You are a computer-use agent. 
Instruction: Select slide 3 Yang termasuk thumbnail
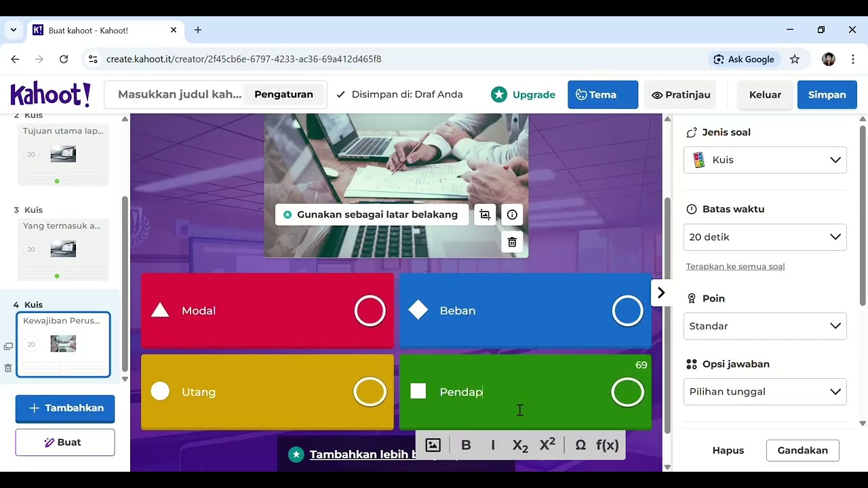click(63, 249)
